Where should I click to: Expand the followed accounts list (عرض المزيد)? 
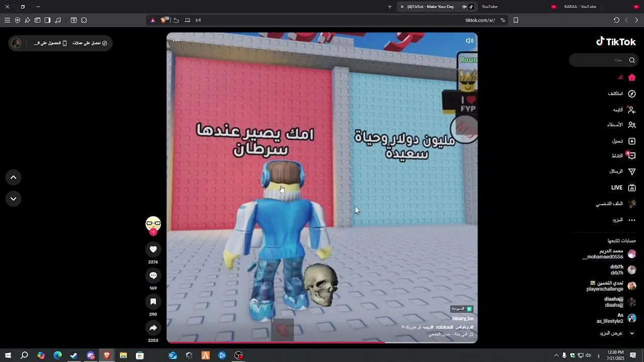[617, 333]
